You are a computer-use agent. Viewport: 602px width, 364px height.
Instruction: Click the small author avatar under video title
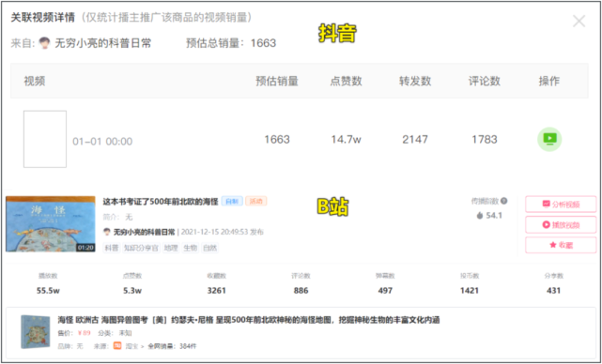click(107, 232)
